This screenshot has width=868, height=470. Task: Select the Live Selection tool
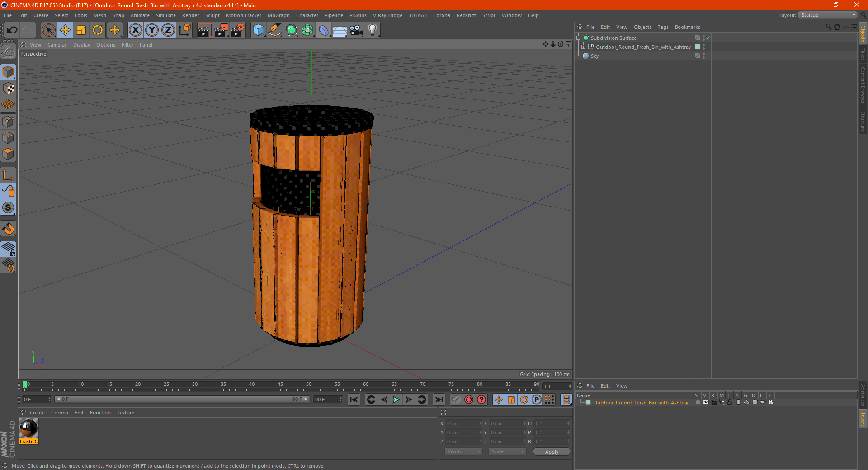pyautogui.click(x=48, y=30)
